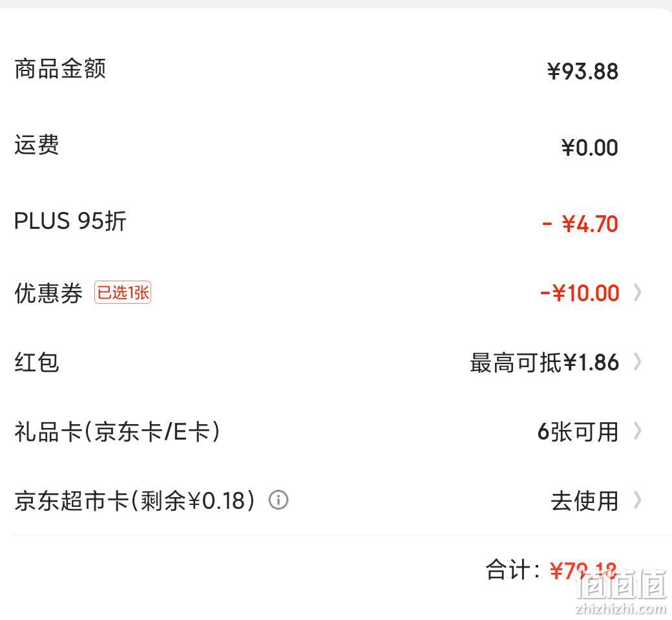Tap the 合计 total price

(583, 570)
